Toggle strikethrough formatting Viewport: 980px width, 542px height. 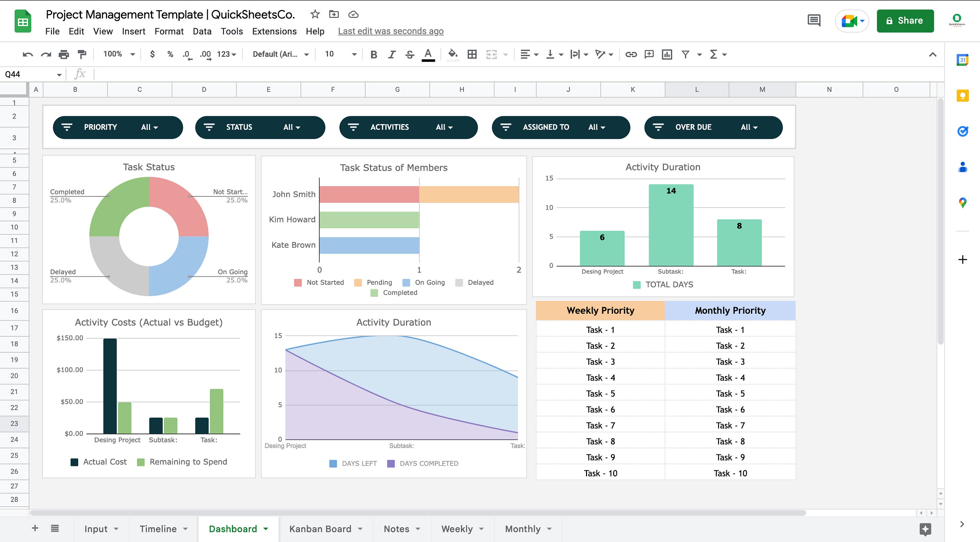(x=409, y=55)
